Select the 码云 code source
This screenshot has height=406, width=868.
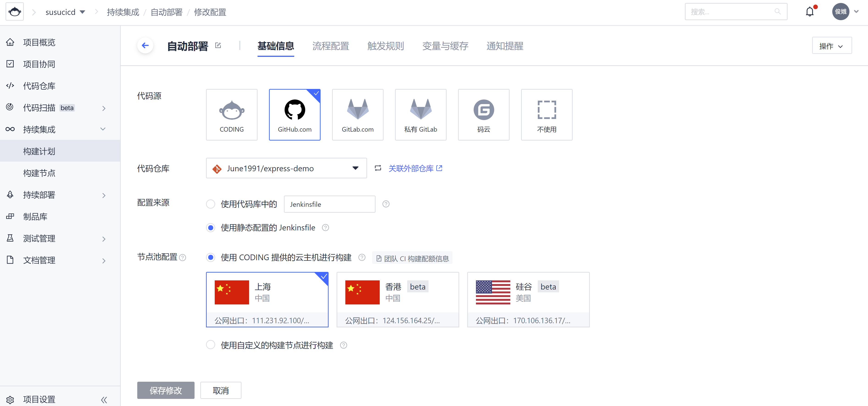tap(483, 115)
